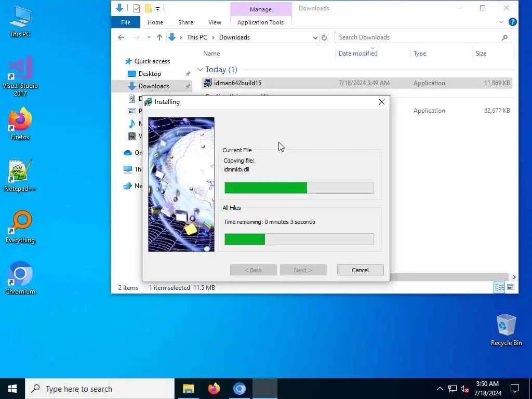This screenshot has height=399, width=532.
Task: Sort by the Type column
Action: [420, 54]
